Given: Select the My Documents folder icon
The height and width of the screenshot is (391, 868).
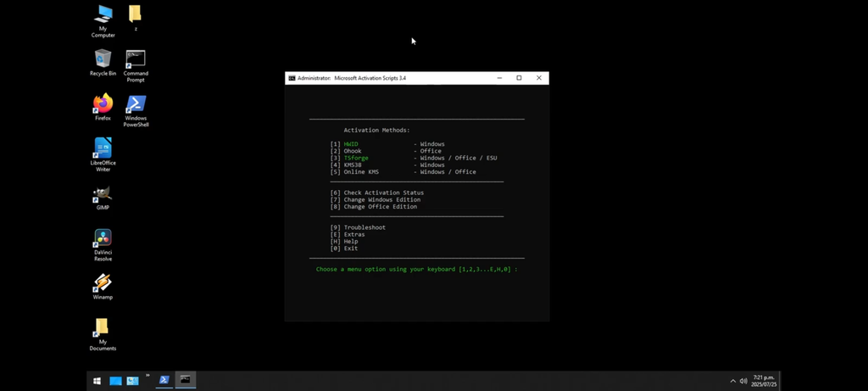Looking at the screenshot, I should [x=103, y=328].
